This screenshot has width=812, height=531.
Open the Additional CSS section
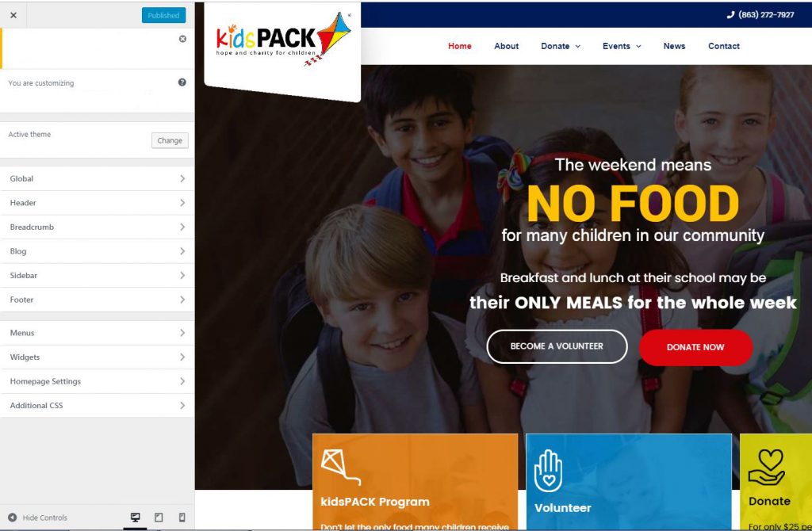(x=98, y=406)
